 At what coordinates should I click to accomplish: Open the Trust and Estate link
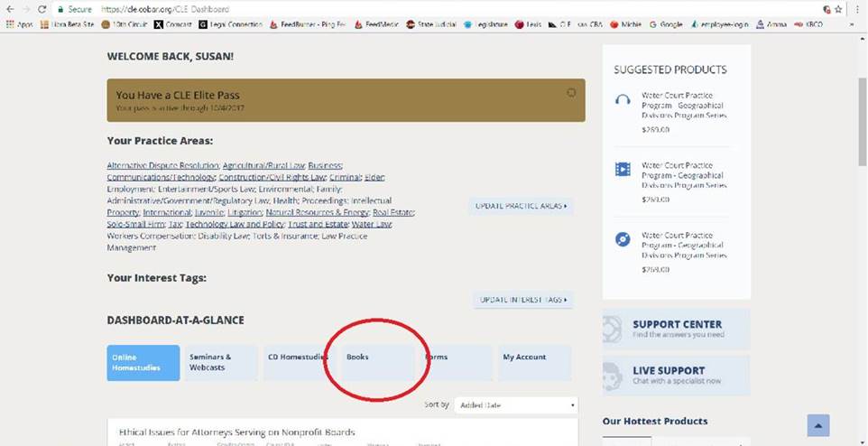[x=319, y=225]
